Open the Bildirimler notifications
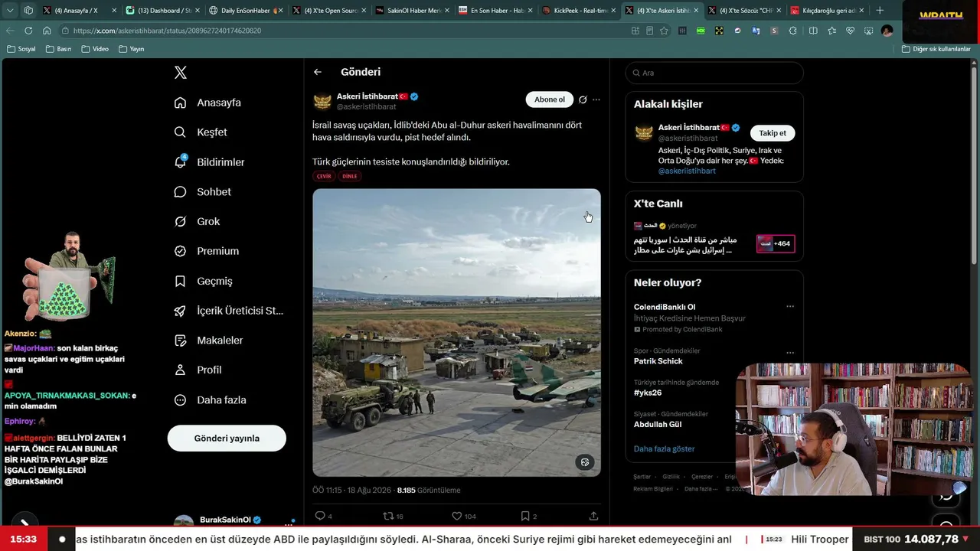Screen dimensions: 980x551 [x=209, y=162]
